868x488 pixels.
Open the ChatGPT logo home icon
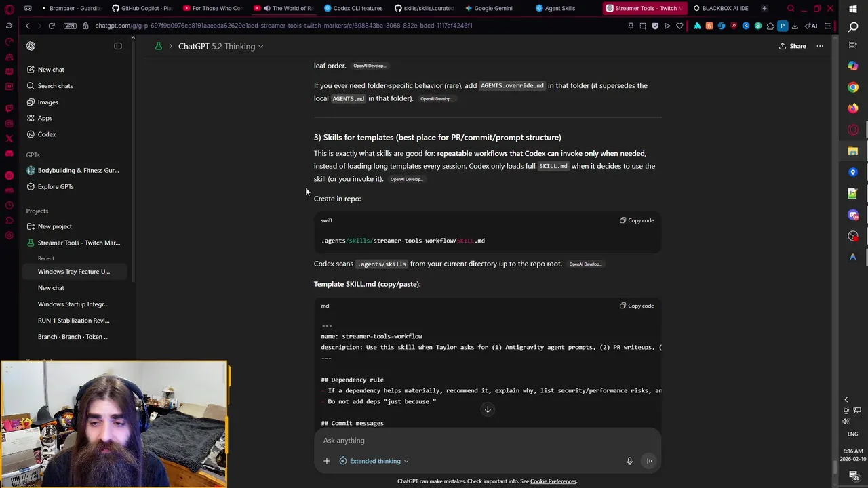(31, 46)
